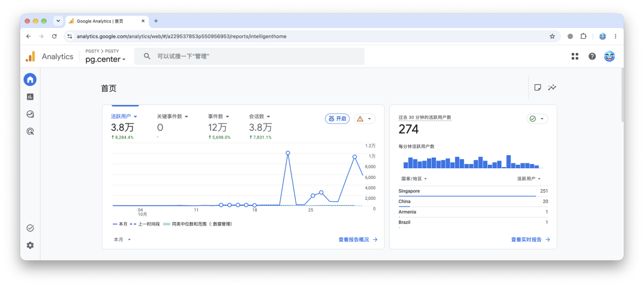This screenshot has height=287, width=644.
Task: Go back in the browser
Action: tap(29, 36)
